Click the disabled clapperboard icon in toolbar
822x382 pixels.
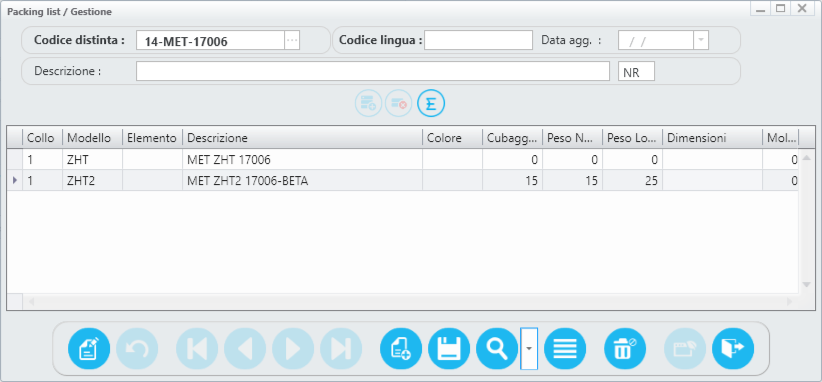[x=685, y=348]
